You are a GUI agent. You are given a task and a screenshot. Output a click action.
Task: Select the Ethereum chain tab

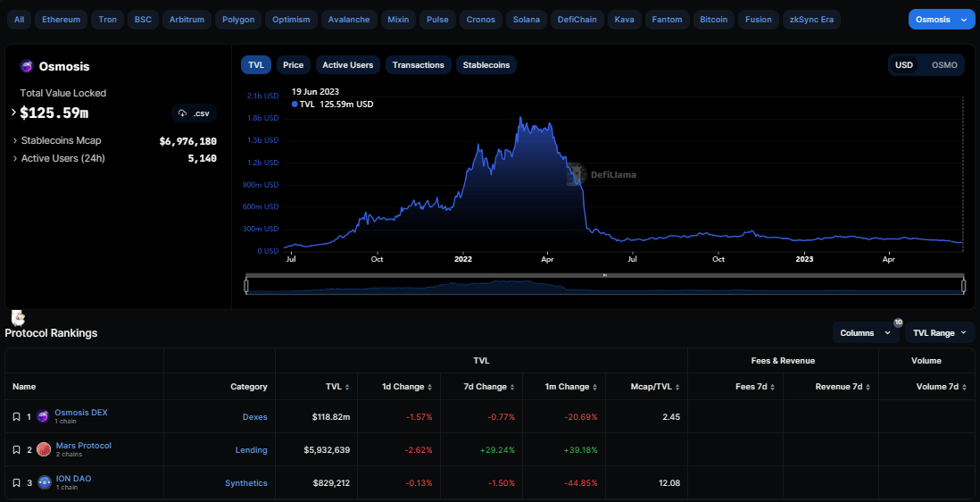pyautogui.click(x=61, y=20)
